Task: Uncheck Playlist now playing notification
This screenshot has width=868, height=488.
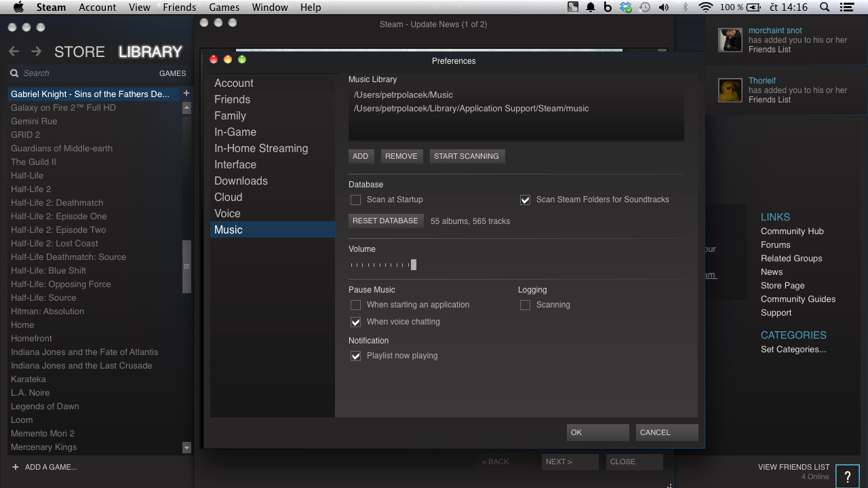Action: [355, 356]
